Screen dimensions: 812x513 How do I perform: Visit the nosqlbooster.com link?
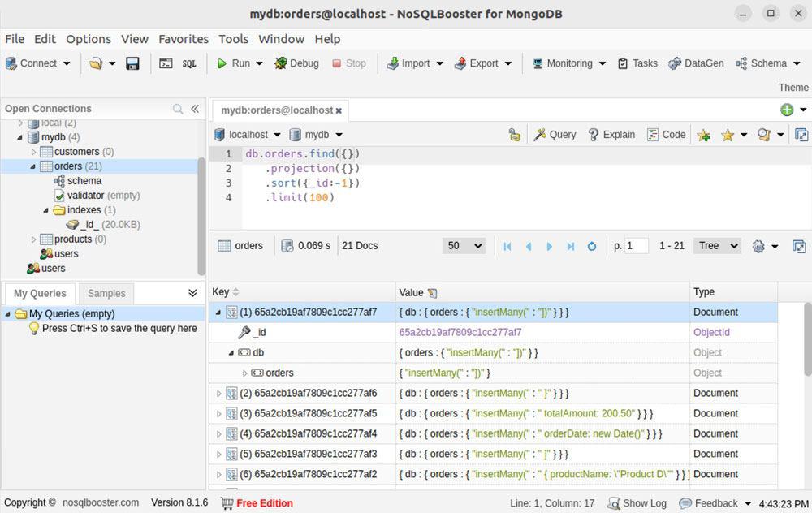(101, 502)
